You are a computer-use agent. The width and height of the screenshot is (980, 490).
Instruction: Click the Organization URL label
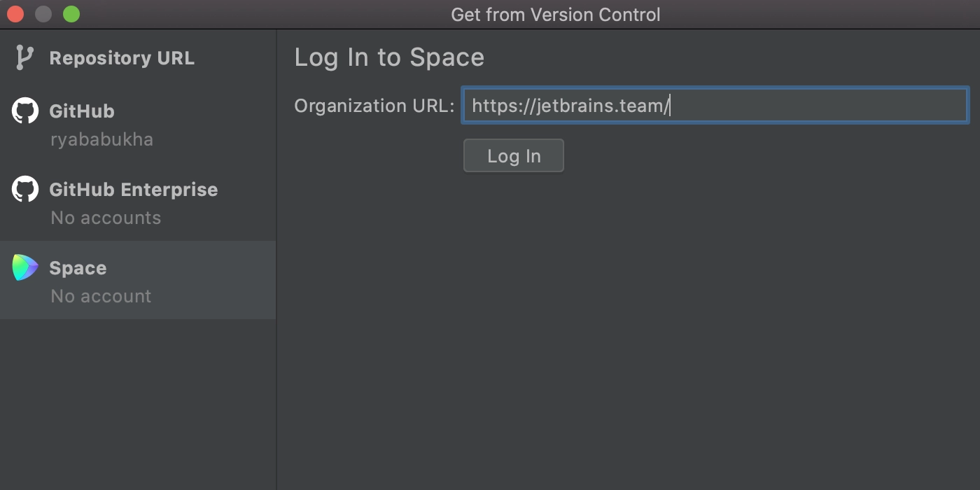coord(374,106)
